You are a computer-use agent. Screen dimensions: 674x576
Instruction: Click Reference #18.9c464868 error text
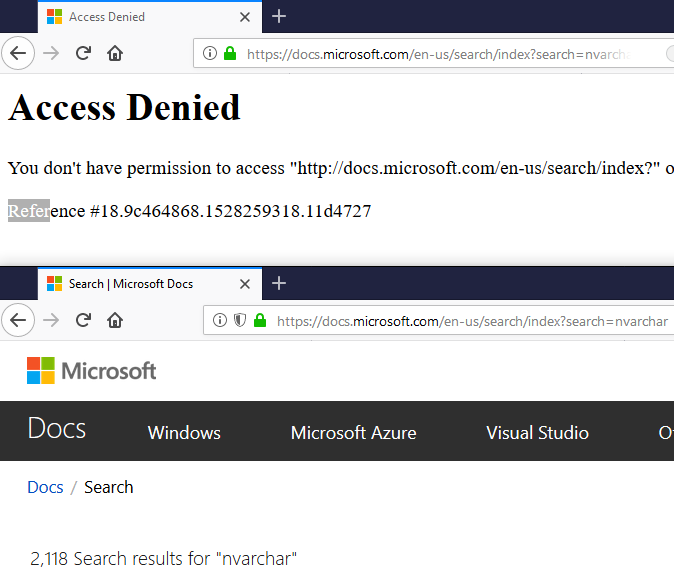[189, 211]
